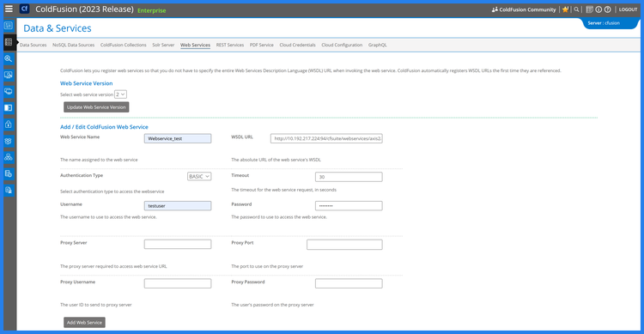Screen dimensions: 644x334
Task: Click the Authentication Type label
Action: coord(82,175)
